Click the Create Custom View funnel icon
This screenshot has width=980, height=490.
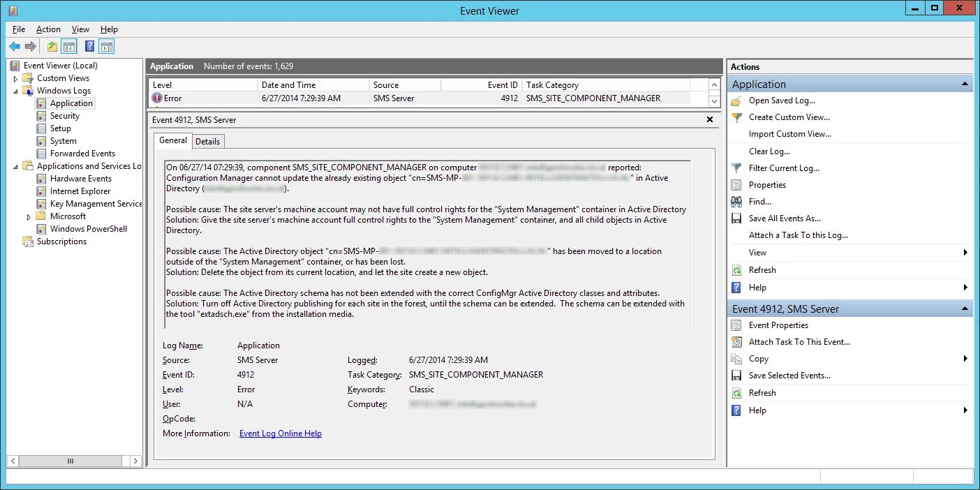[x=736, y=117]
